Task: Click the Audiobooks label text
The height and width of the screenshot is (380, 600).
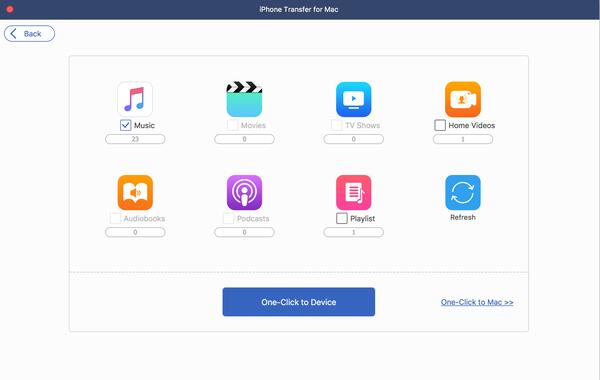Action: coord(144,219)
